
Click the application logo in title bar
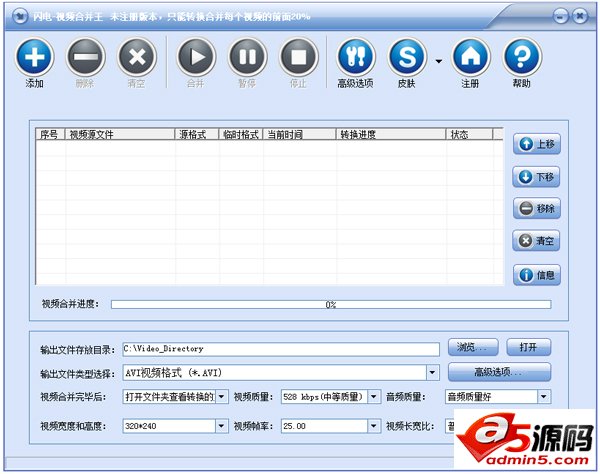click(20, 17)
